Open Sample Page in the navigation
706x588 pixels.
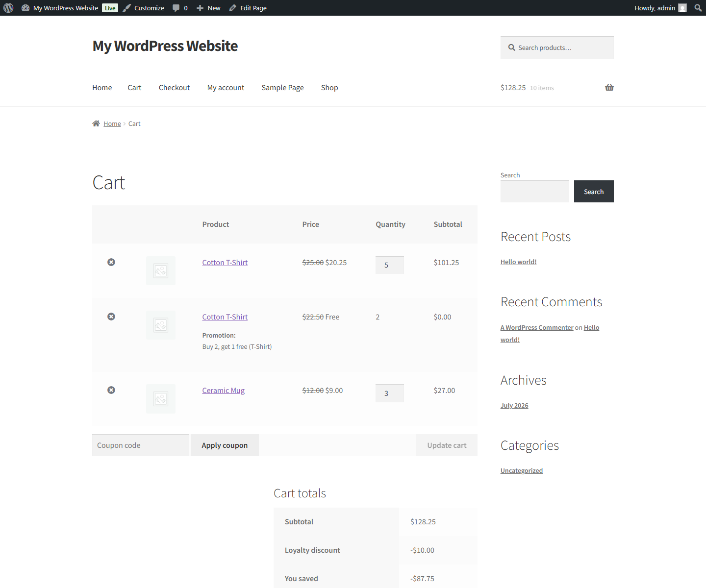282,88
